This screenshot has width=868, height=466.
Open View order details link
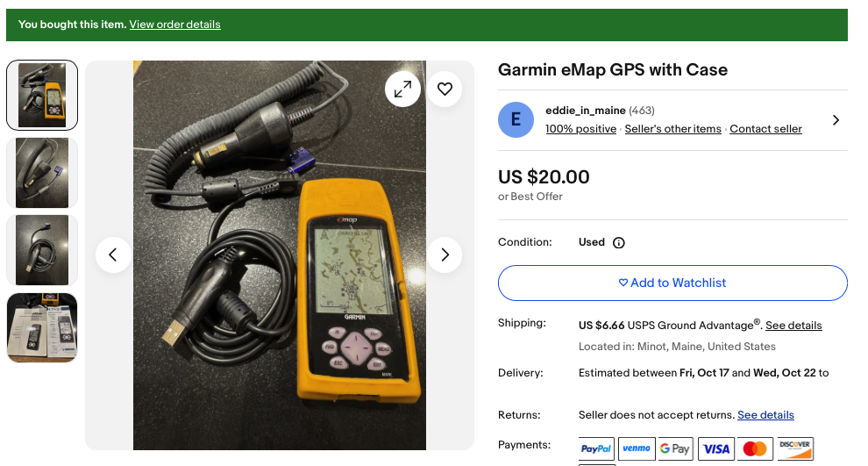point(174,25)
